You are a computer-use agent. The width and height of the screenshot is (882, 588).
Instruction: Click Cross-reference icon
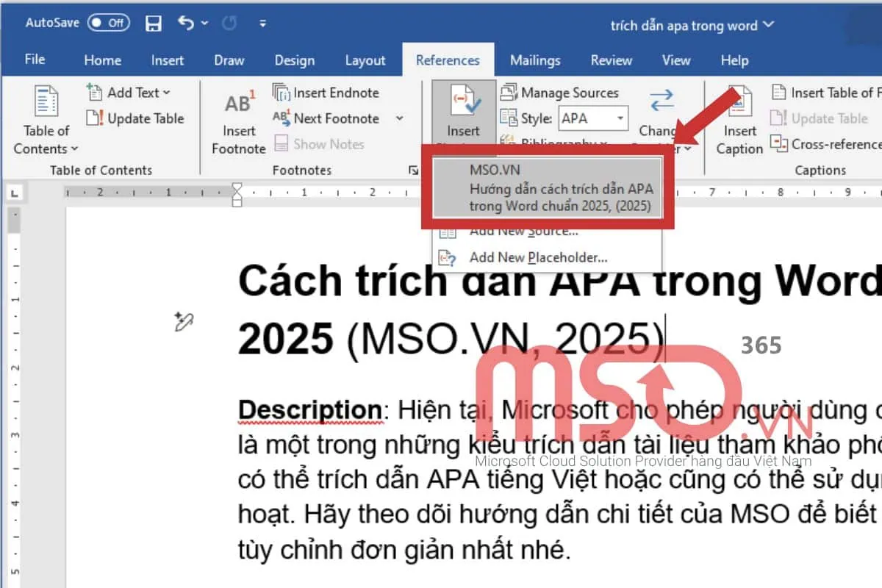coord(779,144)
